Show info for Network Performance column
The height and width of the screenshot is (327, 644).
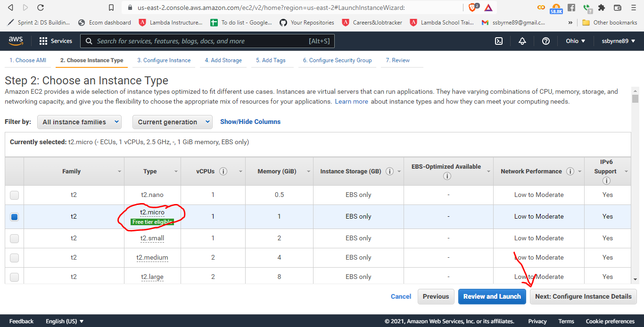click(x=570, y=172)
